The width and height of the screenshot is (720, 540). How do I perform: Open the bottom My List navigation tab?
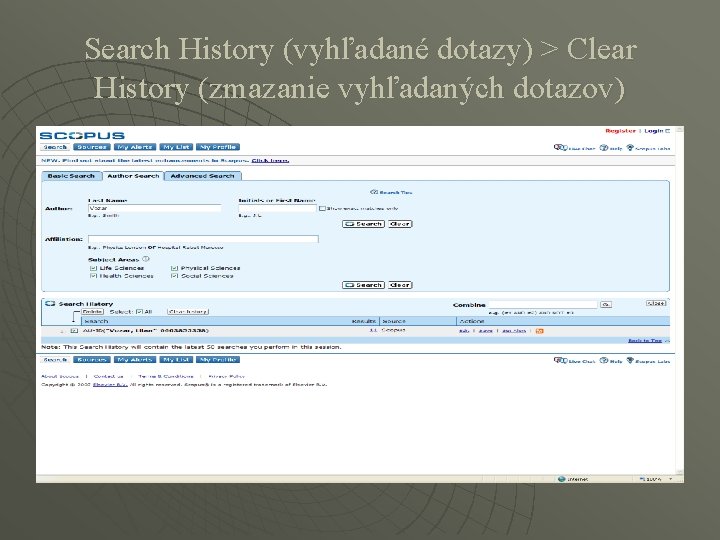coord(176,360)
